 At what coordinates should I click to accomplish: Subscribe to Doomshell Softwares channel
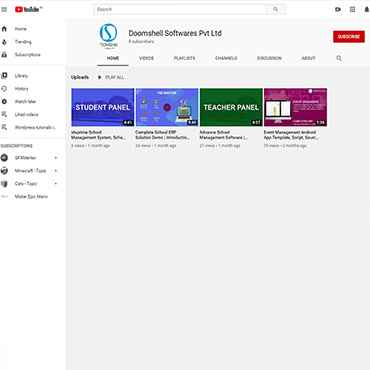[349, 36]
